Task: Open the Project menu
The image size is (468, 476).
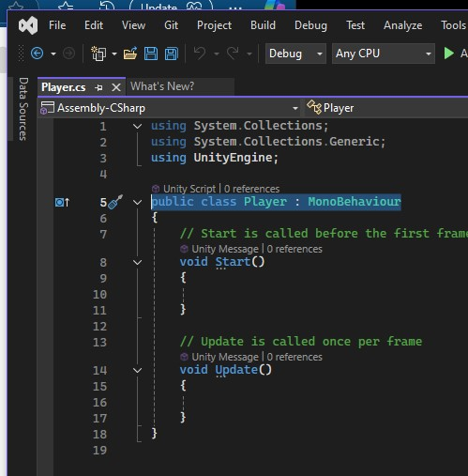Action: click(x=214, y=25)
